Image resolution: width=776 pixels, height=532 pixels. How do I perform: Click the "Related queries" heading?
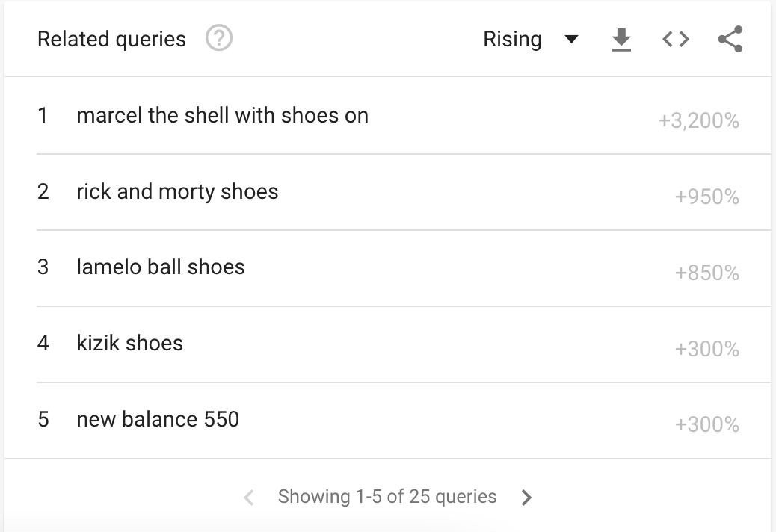point(111,40)
